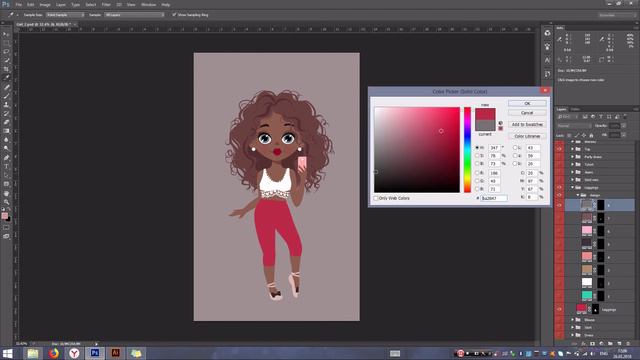640x360 pixels.
Task: Click the Quick Mask mode icon
Action: point(6,228)
